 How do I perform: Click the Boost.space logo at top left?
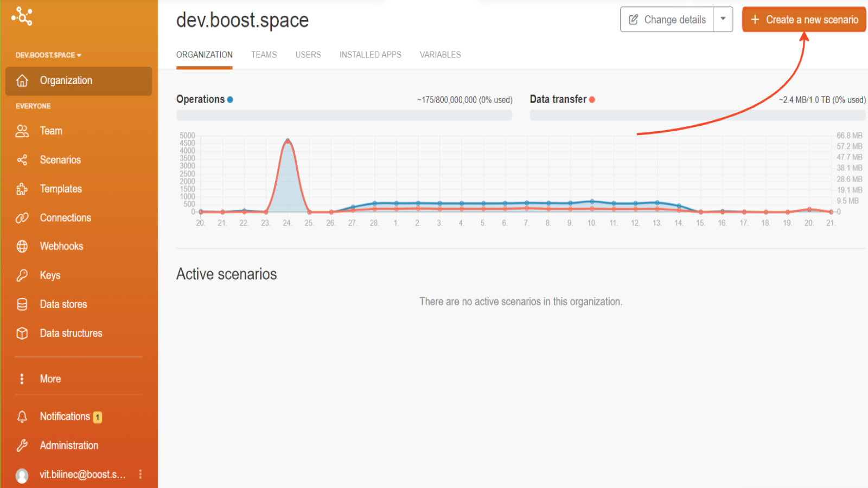click(22, 16)
